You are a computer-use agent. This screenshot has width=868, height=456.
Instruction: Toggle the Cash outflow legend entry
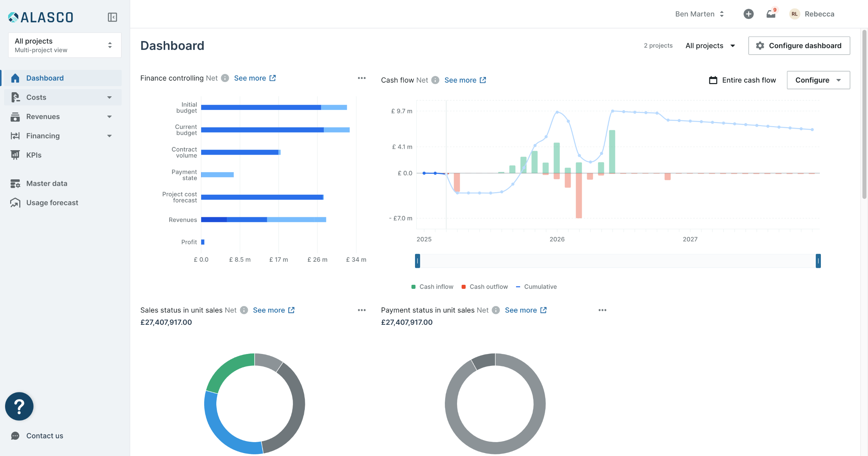click(x=485, y=286)
